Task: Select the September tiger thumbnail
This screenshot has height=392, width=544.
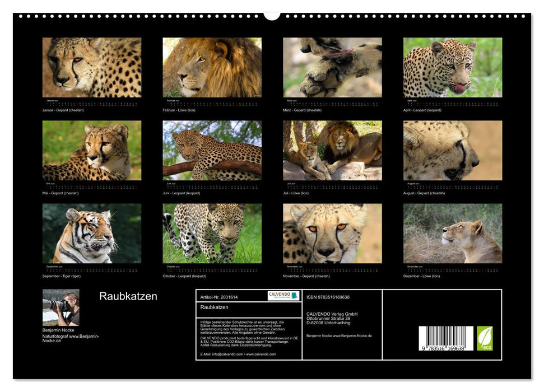Action: pos(89,232)
